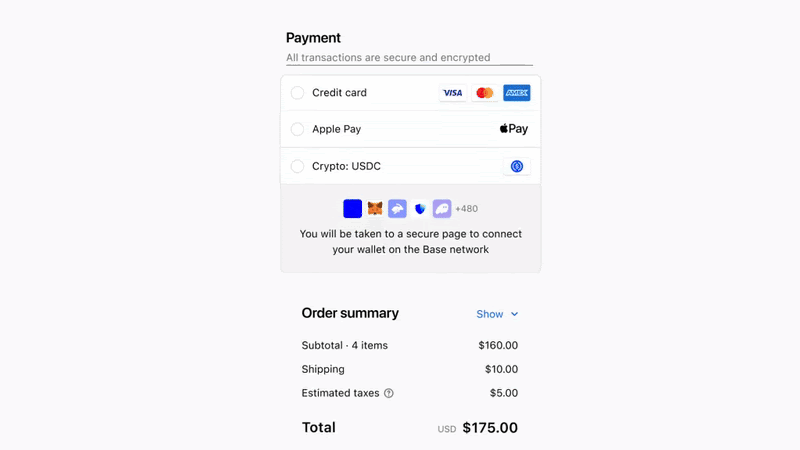Click the chevron next to Show
800x450 pixels.
(x=514, y=314)
